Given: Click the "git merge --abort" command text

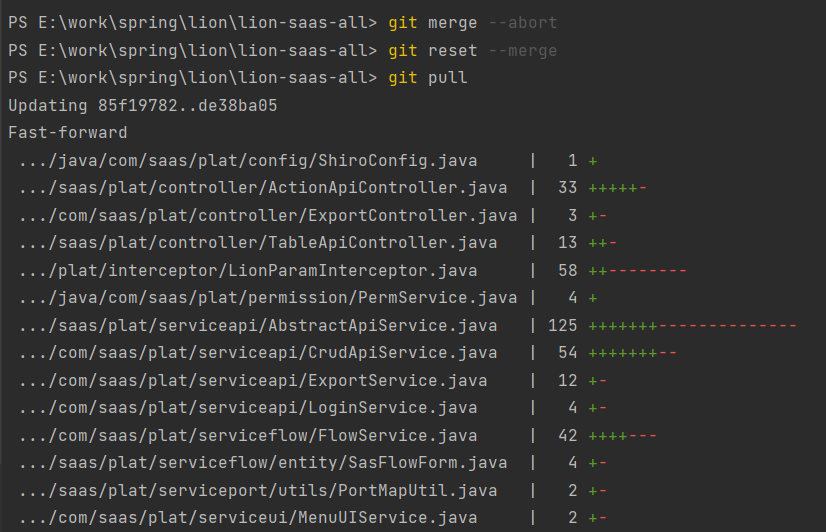Looking at the screenshot, I should 473,22.
